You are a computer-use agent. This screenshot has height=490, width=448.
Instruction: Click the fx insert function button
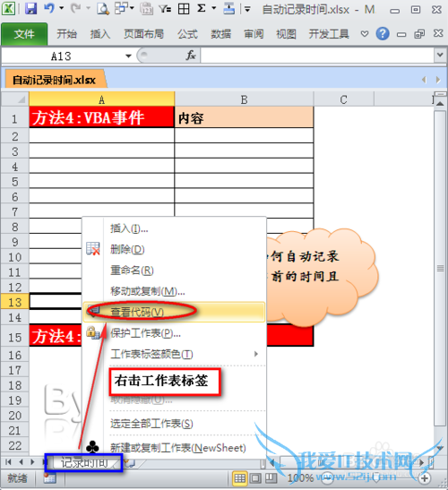tap(190, 56)
